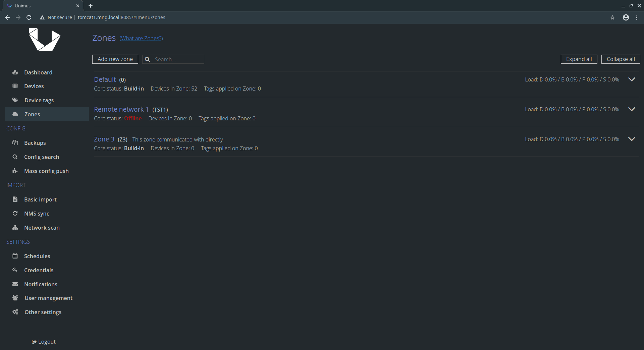Click the Credentials key icon
This screenshot has height=350, width=644.
(15, 270)
